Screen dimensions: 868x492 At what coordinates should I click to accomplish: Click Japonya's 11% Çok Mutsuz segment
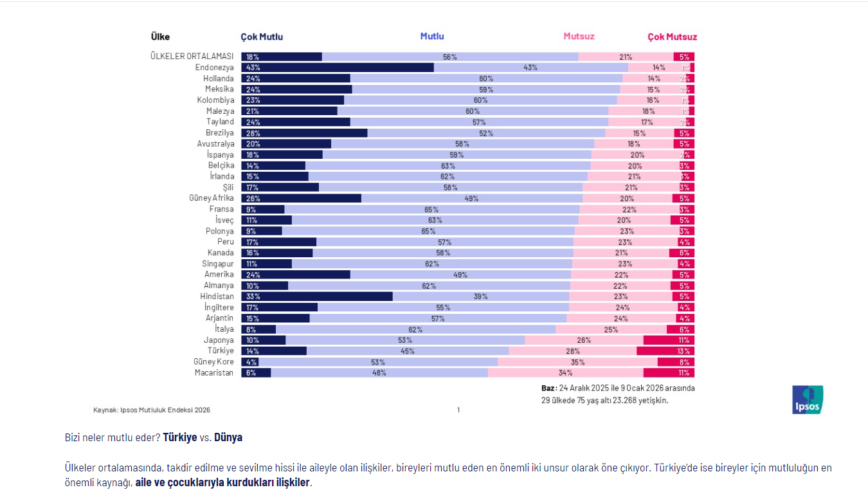point(669,340)
